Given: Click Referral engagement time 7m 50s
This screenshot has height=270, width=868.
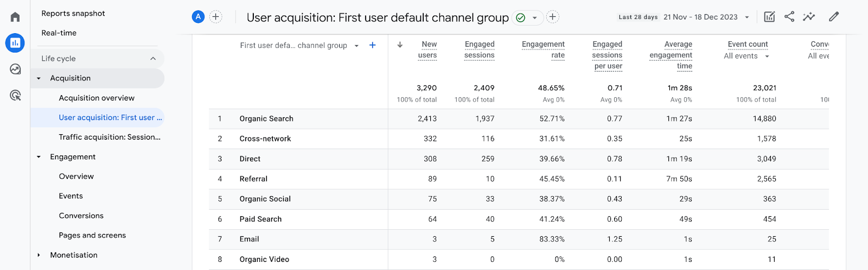Looking at the screenshot, I should [679, 179].
